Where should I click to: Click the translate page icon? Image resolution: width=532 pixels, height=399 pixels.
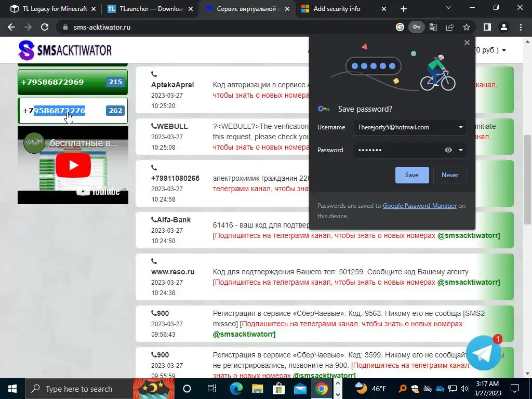point(433,27)
